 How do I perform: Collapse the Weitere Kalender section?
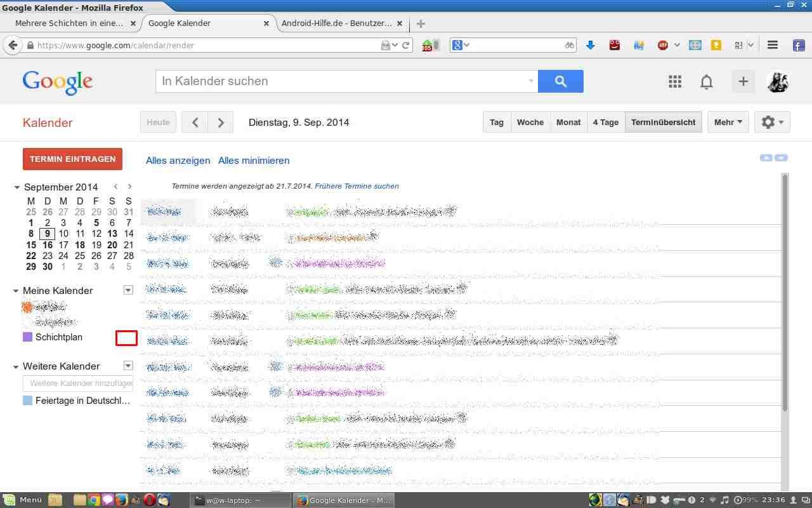click(x=16, y=366)
